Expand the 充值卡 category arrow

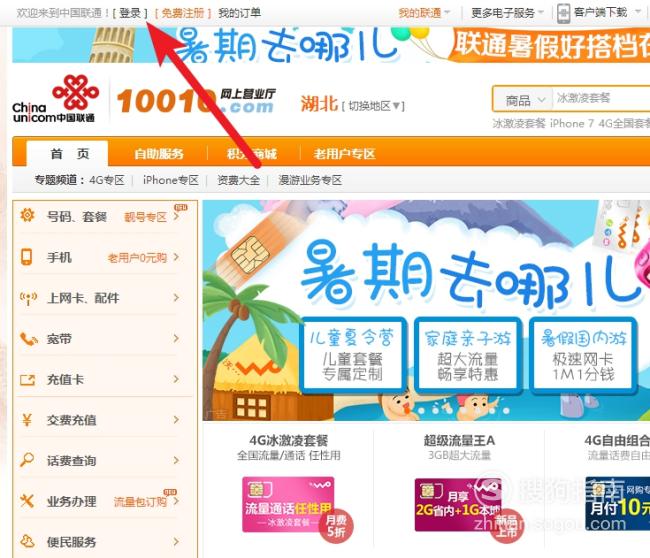pos(176,379)
